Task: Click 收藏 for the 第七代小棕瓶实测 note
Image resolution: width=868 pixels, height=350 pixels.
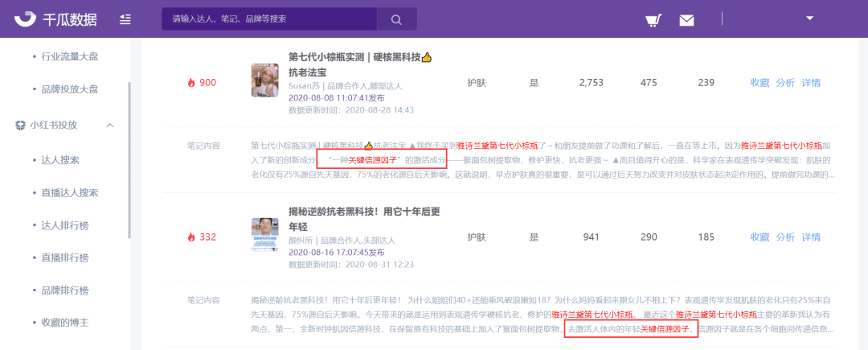Action: tap(759, 83)
